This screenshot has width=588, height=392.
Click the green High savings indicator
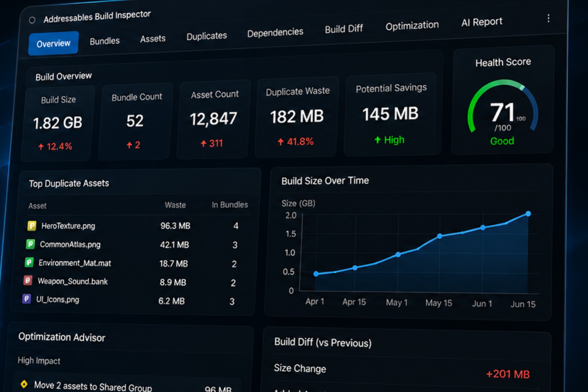pyautogui.click(x=389, y=140)
